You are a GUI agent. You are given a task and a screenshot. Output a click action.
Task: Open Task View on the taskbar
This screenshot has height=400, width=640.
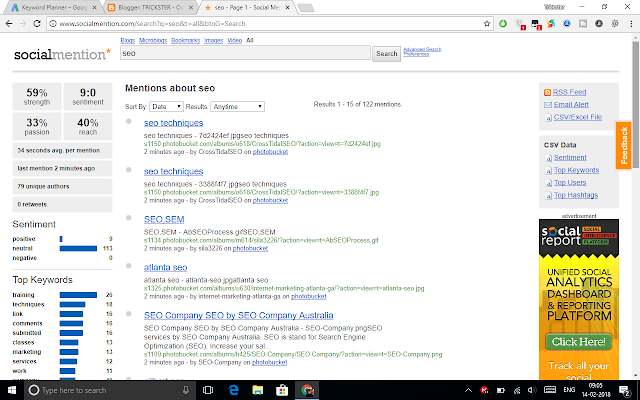coord(208,390)
